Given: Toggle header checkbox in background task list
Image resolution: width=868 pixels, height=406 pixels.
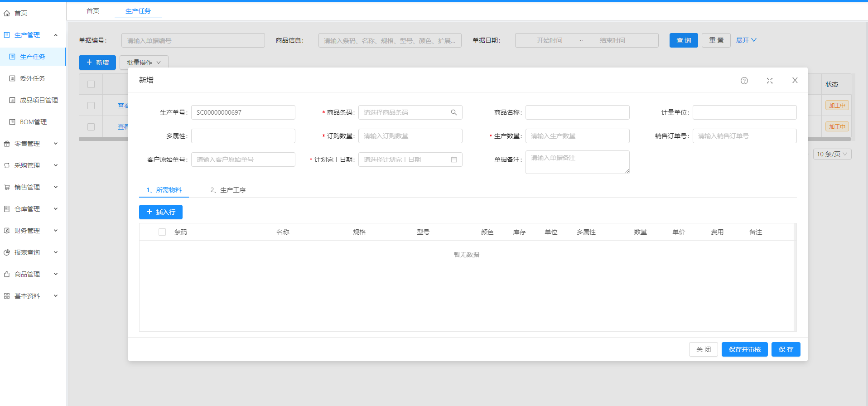Looking at the screenshot, I should pos(91,84).
